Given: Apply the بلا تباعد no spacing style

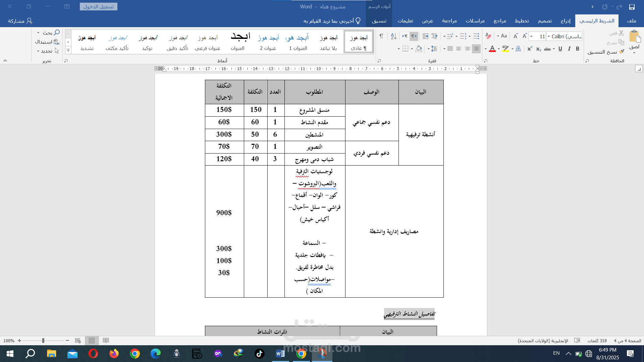Looking at the screenshot, I should [x=328, y=42].
